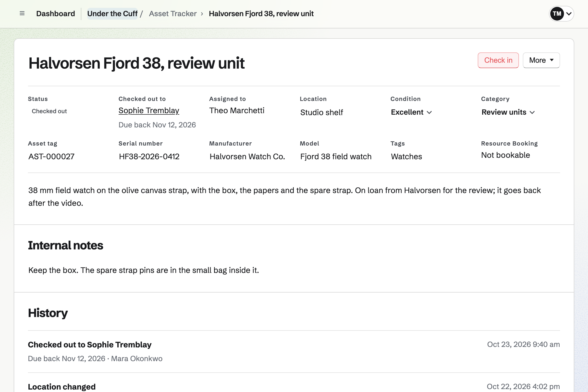Expand the More actions dropdown
The image size is (588, 392).
(x=541, y=60)
